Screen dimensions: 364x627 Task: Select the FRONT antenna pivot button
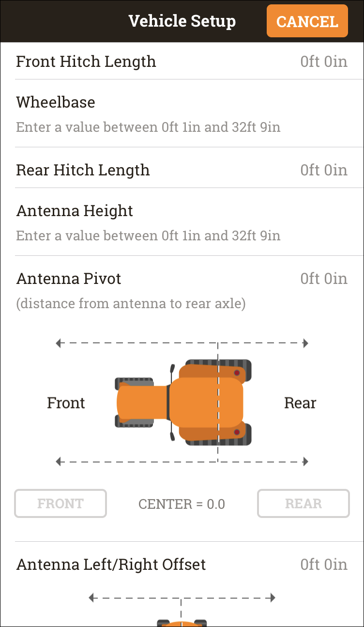pyautogui.click(x=61, y=503)
